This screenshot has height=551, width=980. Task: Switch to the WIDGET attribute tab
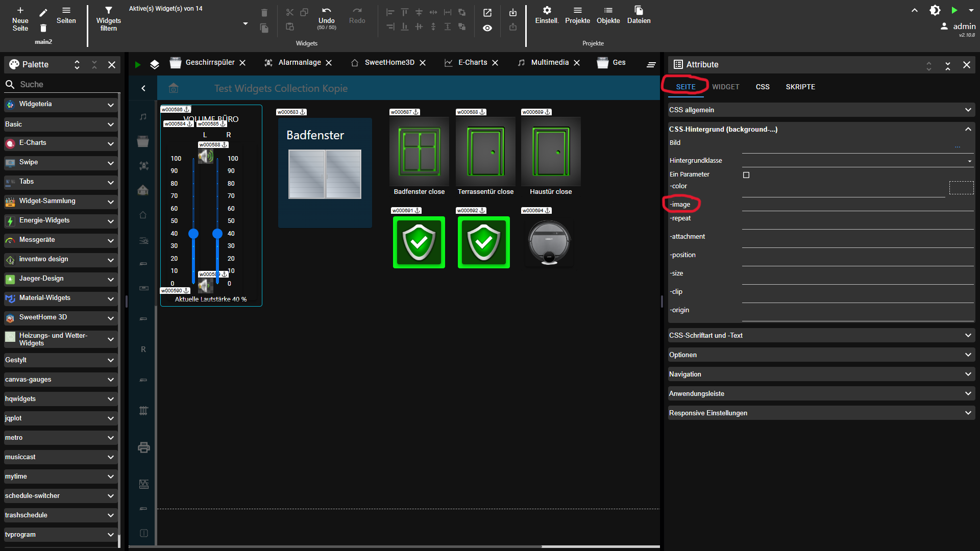tap(725, 87)
